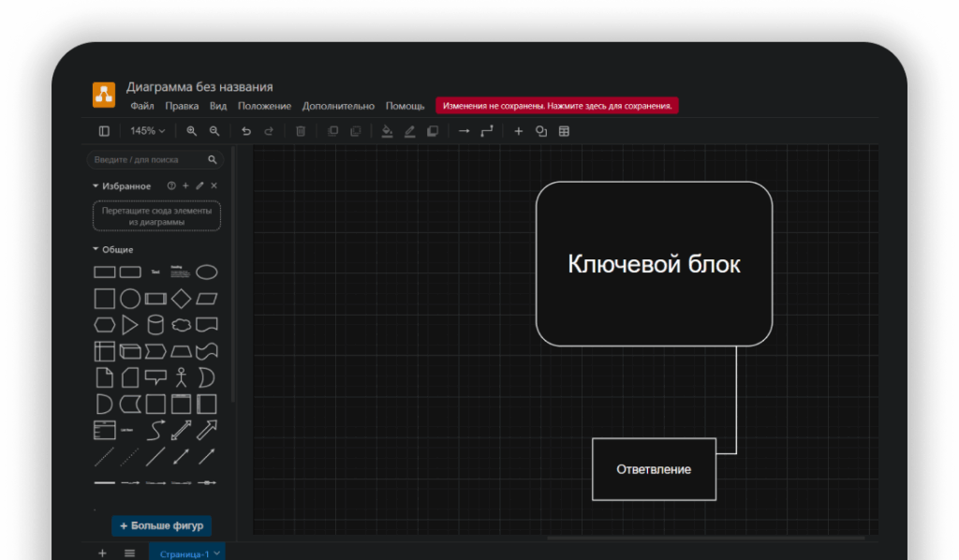
Task: Toggle the shadow icon in toolbar
Action: (x=432, y=131)
